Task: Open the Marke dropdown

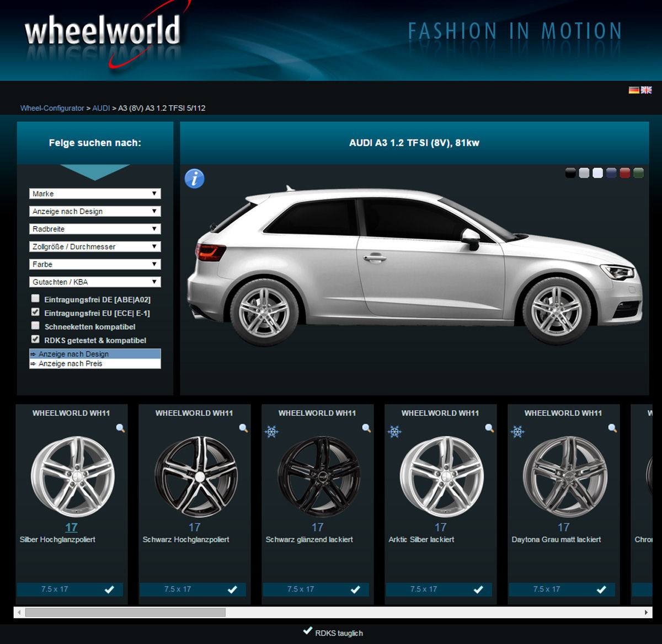Action: coord(95,194)
